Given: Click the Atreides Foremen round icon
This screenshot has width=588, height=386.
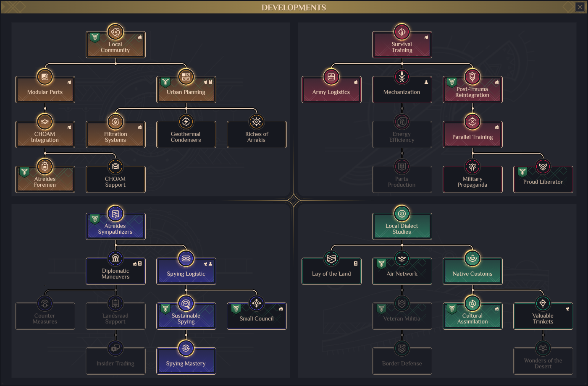Looking at the screenshot, I should click(x=45, y=167).
